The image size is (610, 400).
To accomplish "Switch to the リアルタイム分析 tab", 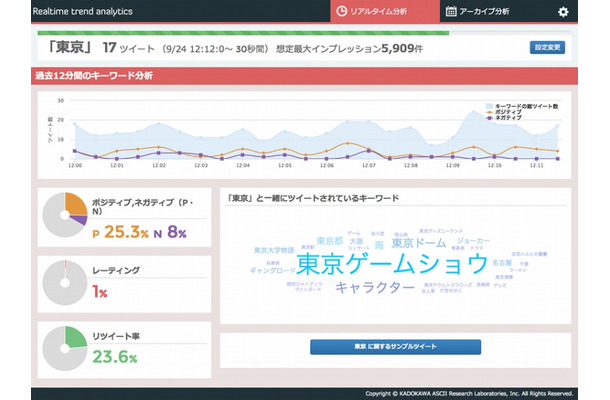I will [385, 11].
